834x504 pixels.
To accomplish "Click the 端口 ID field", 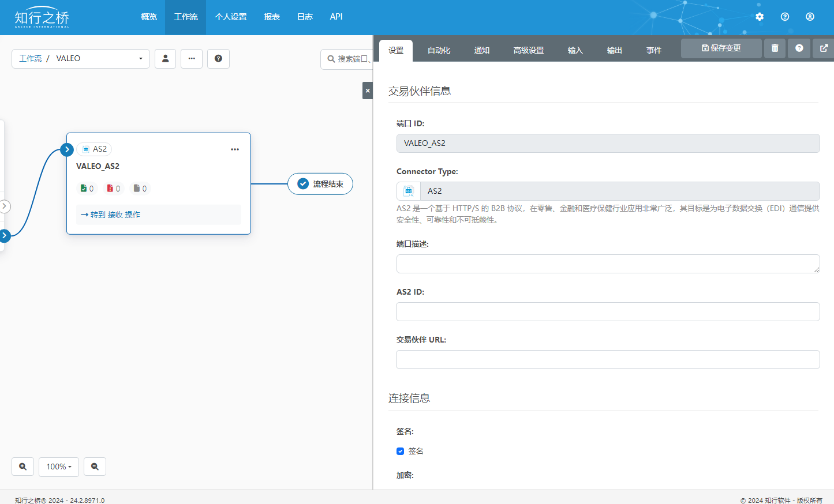I will click(608, 143).
